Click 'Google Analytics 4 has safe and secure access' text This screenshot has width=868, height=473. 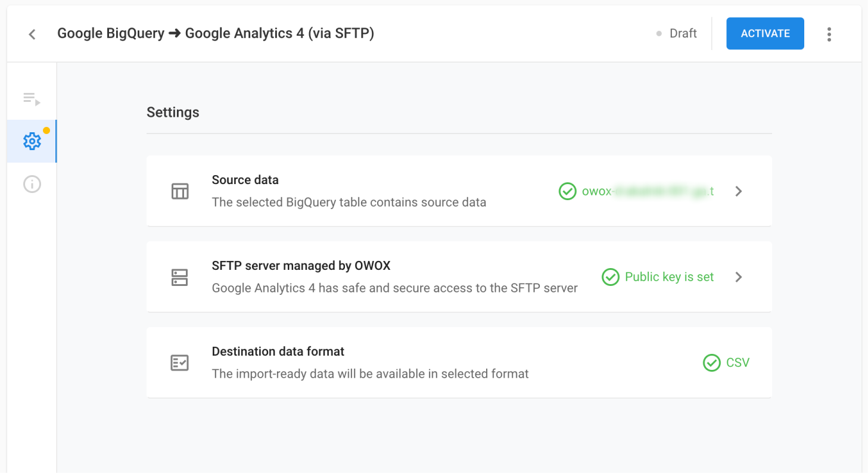click(x=395, y=288)
